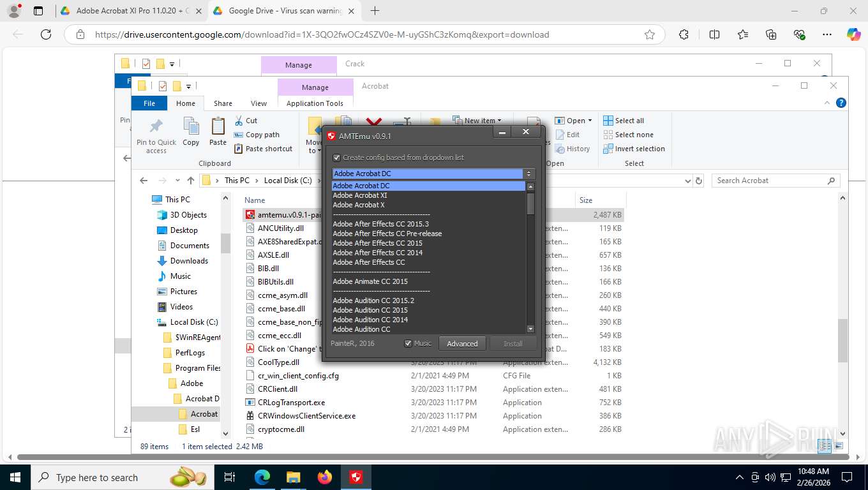This screenshot has width=868, height=490.
Task: Click the History ribbon command
Action: tap(572, 149)
